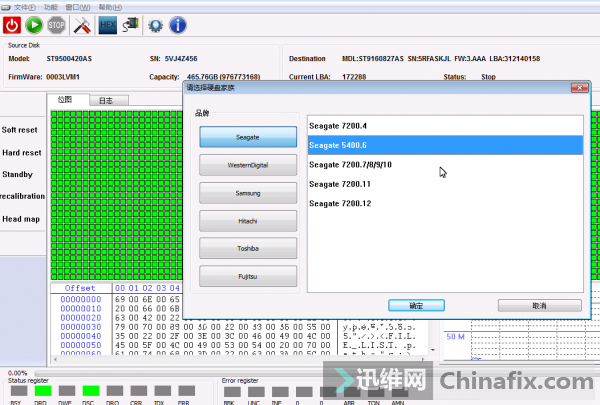Select the Toshiba brand button
Image resolution: width=600 pixels, height=405 pixels.
tap(248, 248)
